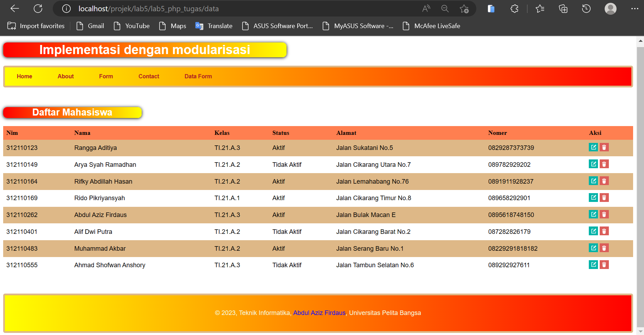The width and height of the screenshot is (644, 335).
Task: Open browser history
Action: (586, 8)
